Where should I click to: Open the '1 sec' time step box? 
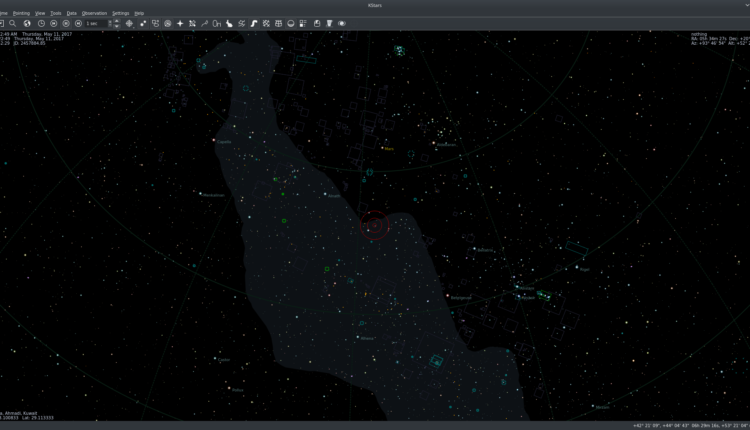(93, 22)
